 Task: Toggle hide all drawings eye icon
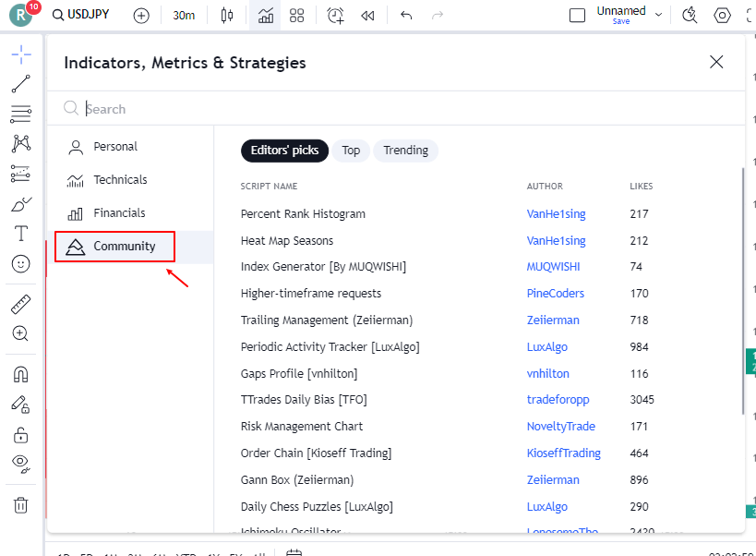(x=20, y=463)
